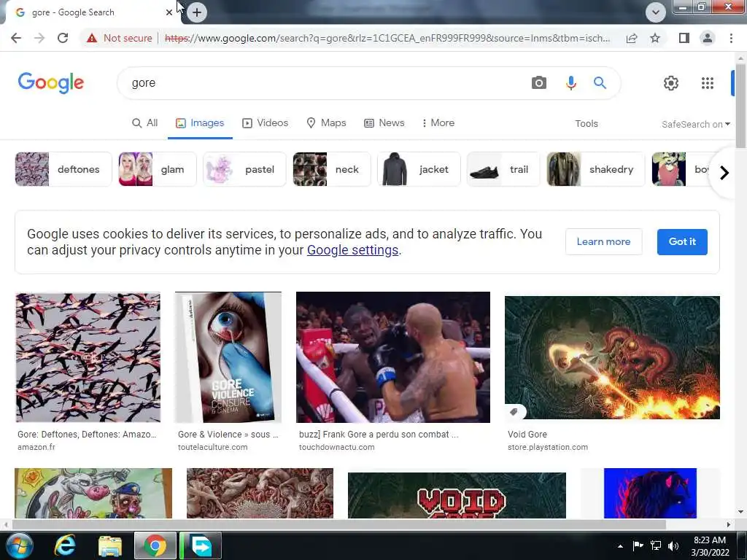Switch to the All results tab

coord(145,122)
